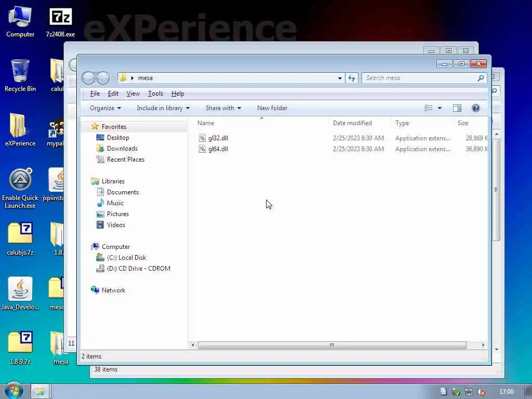This screenshot has width=532, height=399.
Task: Open the Tools menu
Action: pyautogui.click(x=155, y=94)
